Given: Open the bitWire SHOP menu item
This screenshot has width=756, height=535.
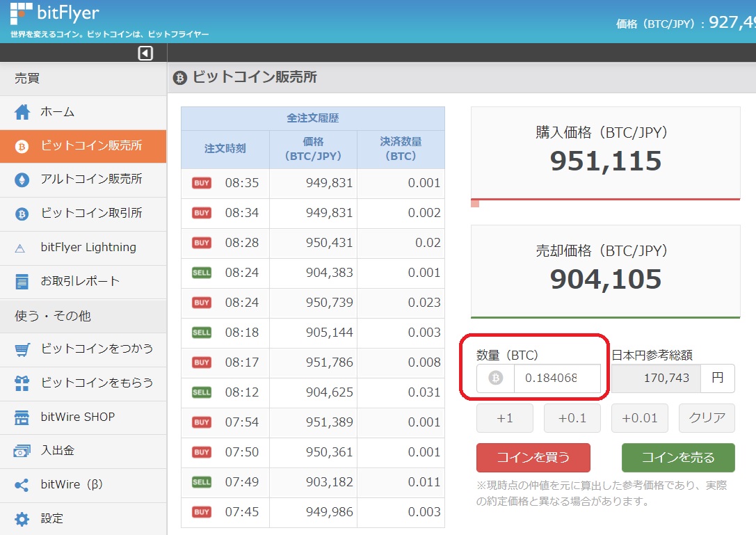Looking at the screenshot, I should click(x=83, y=417).
